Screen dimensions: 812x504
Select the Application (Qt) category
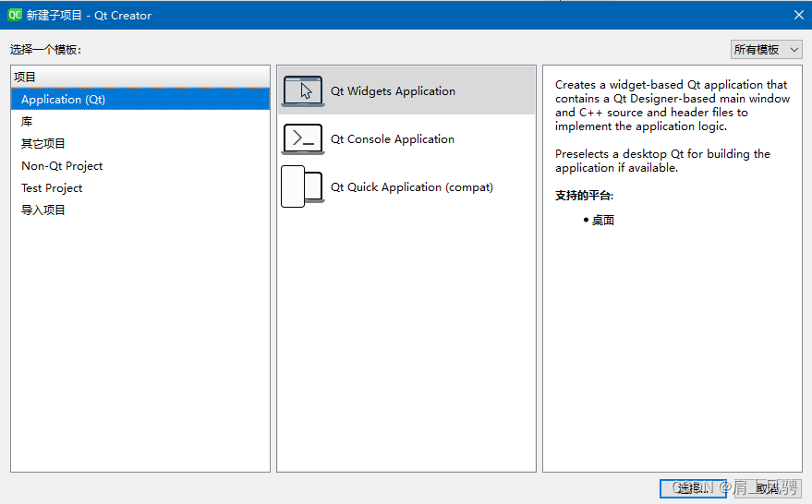tap(140, 100)
